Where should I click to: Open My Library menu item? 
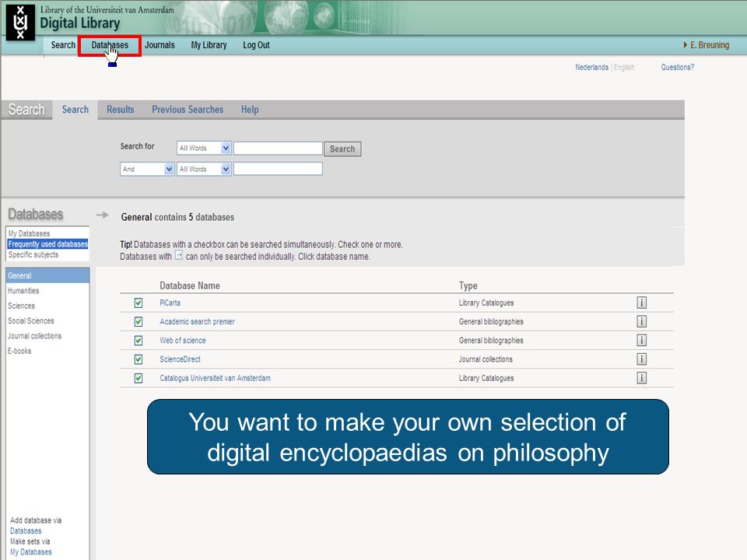209,45
